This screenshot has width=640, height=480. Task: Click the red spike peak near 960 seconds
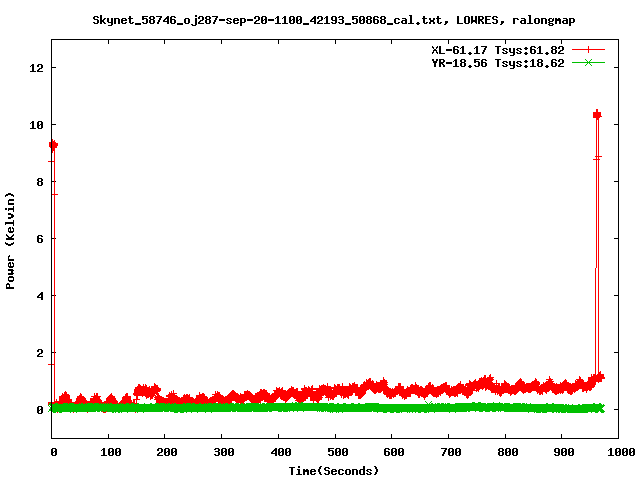pos(597,115)
